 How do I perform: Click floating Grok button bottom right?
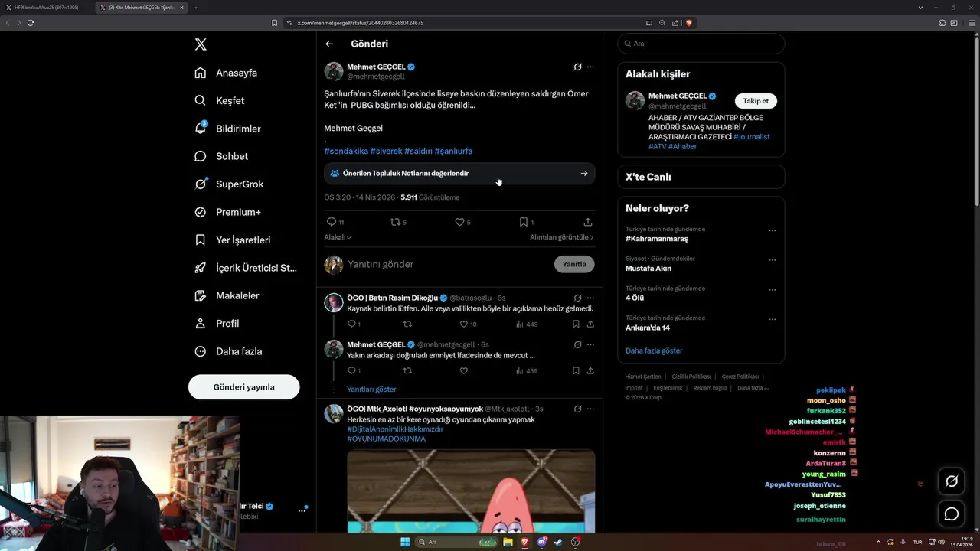952,481
